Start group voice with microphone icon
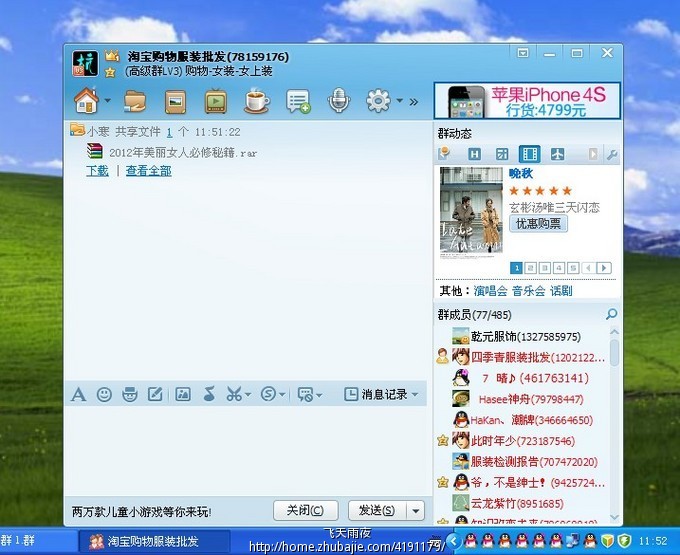This screenshot has height=555, width=680. coord(338,100)
